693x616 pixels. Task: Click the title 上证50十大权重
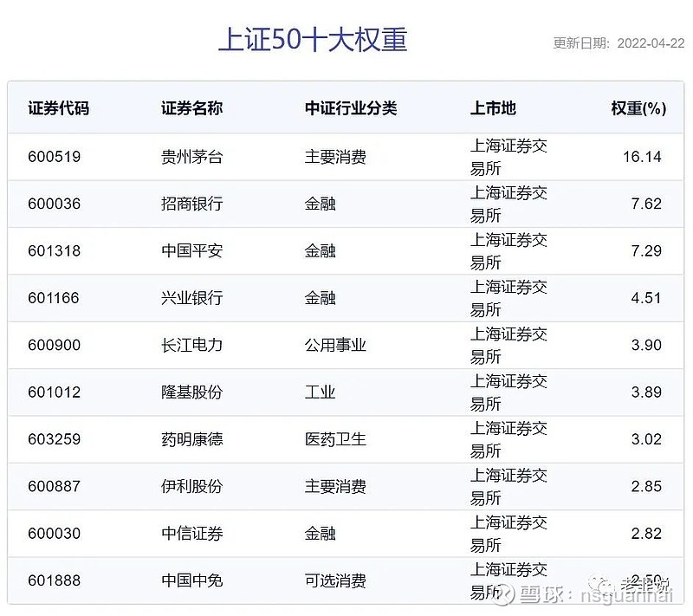click(313, 39)
